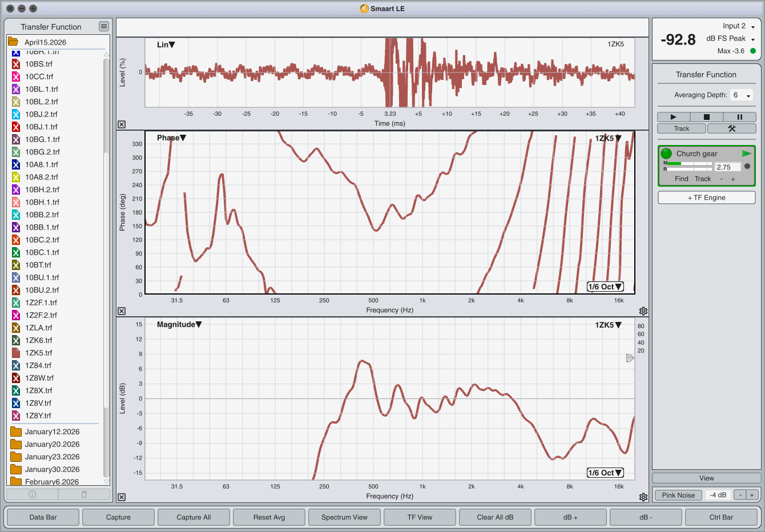Viewport: 765px width, 532px height.
Task: Toggle visibility of trace 10BB.1.trf
Action: pyautogui.click(x=16, y=227)
